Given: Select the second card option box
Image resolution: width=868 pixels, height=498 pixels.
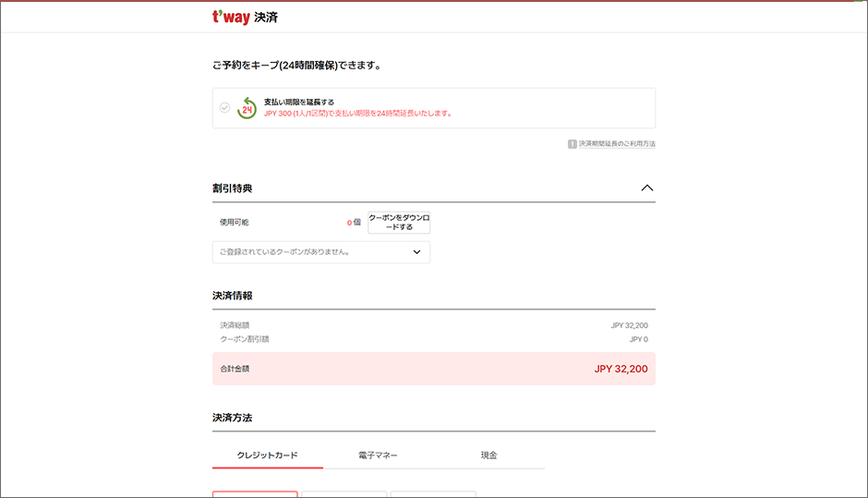Looking at the screenshot, I should coord(344,493).
